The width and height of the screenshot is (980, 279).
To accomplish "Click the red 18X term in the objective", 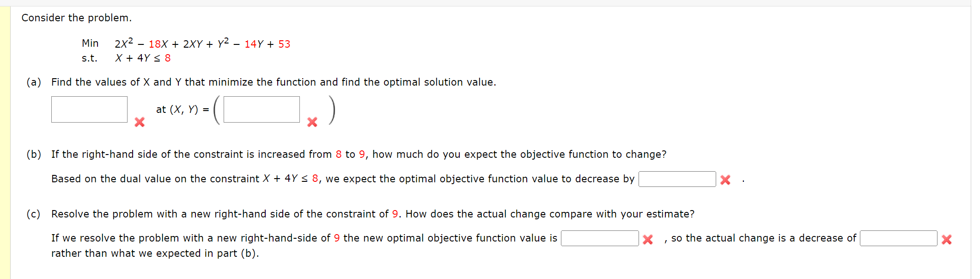I will click(x=158, y=44).
